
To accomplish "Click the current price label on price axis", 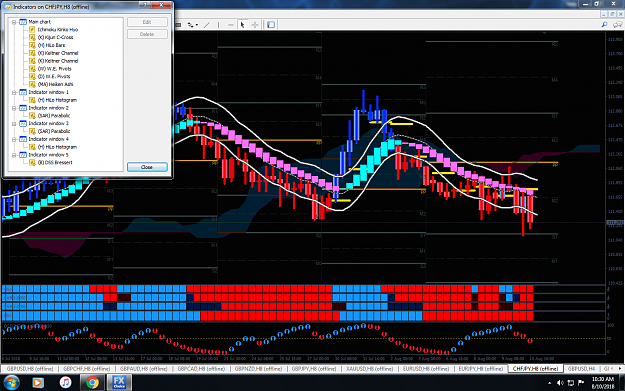I will coord(614,222).
